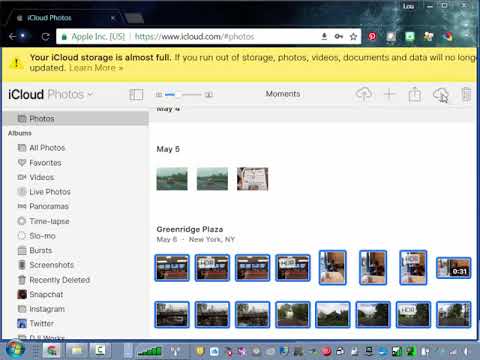Switch to the Moments view tab
This screenshot has height=360, width=480.
pos(283,94)
